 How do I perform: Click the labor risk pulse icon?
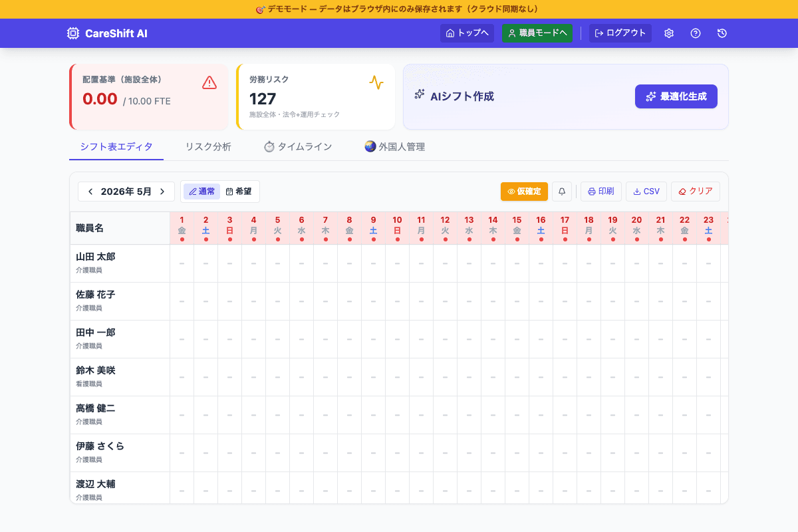(x=376, y=82)
